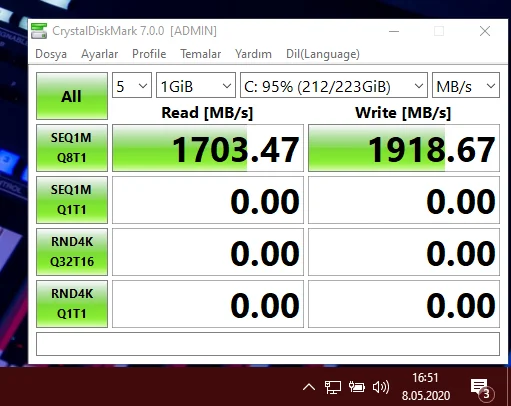This screenshot has height=406, width=511.
Task: Expand the 1GiB test size dropdown
Action: [196, 85]
